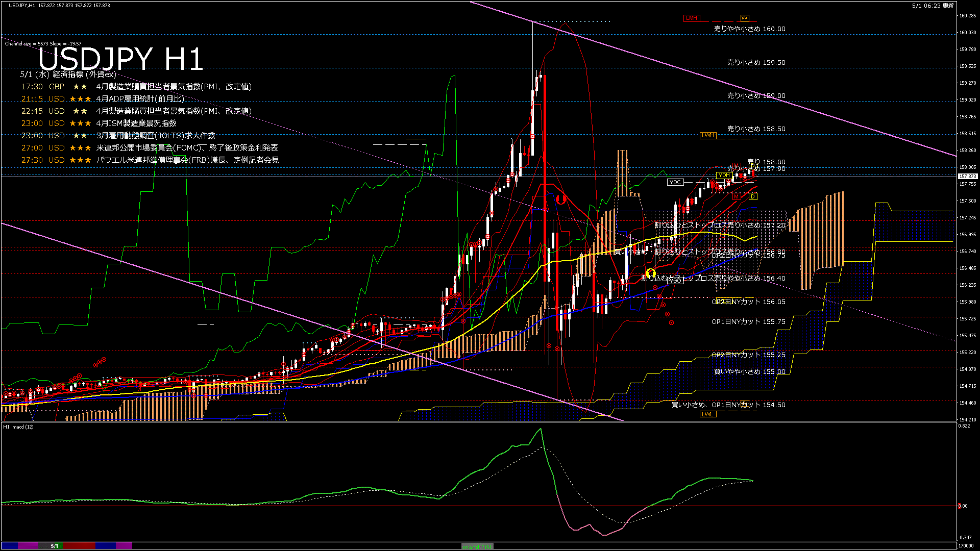Click the 23:00 ISM manufacturing index event
This screenshot has height=551, width=980.
99,123
